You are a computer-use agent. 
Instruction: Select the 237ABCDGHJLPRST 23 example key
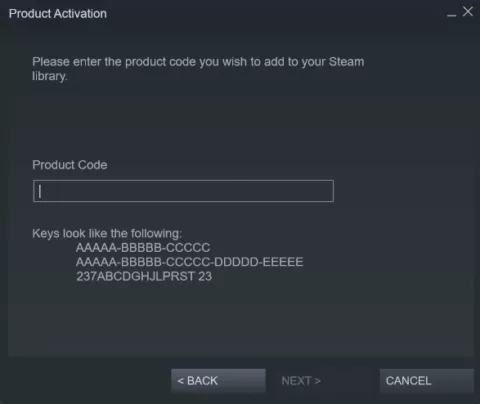tap(144, 276)
